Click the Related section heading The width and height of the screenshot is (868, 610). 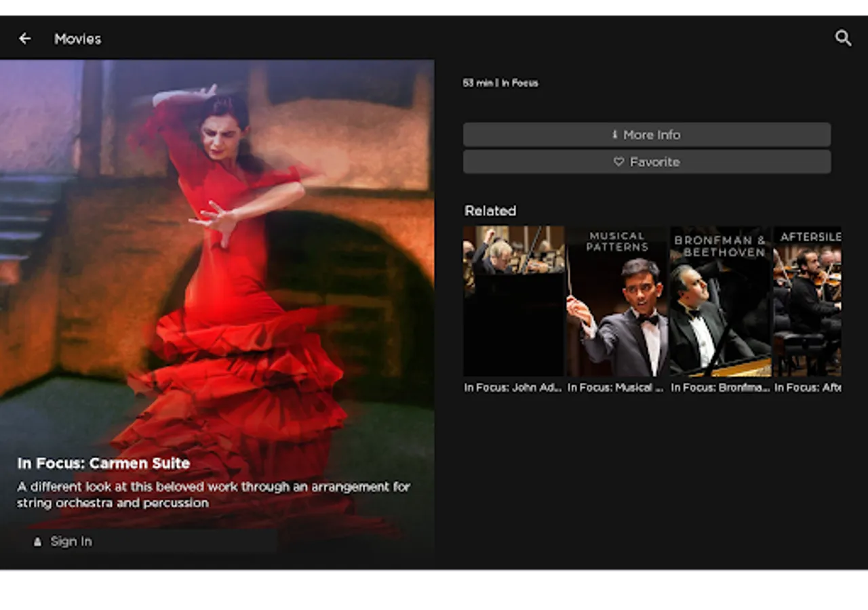[x=490, y=211]
